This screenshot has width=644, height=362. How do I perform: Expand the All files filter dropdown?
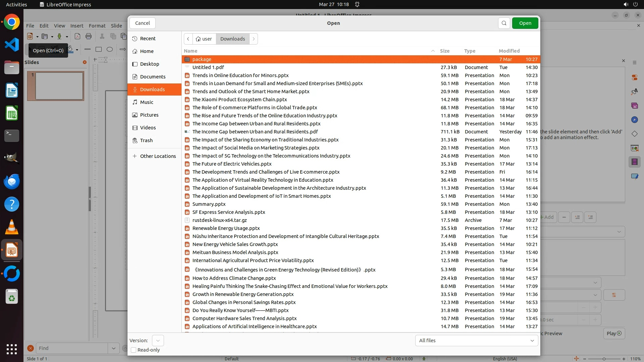476,341
